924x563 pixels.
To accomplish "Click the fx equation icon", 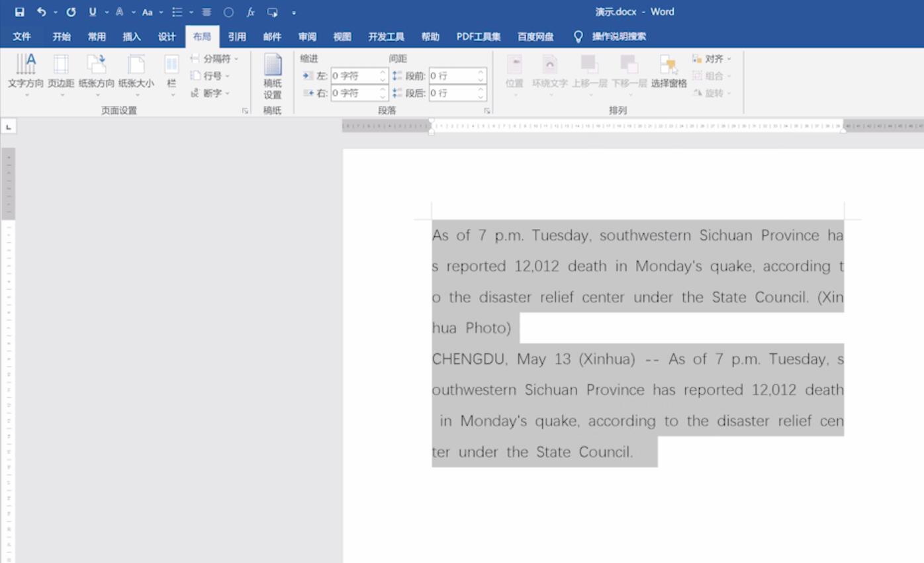I will point(251,12).
